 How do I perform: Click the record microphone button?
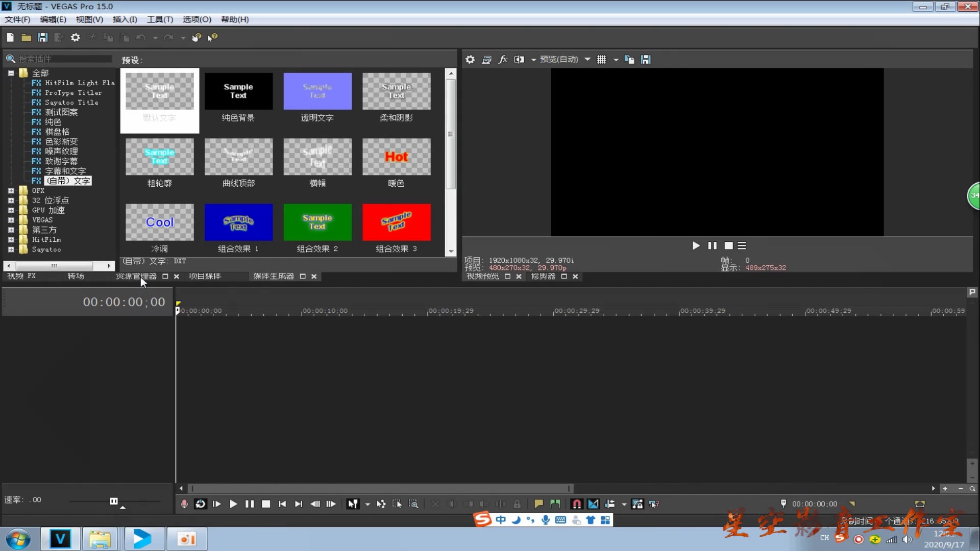pos(184,504)
